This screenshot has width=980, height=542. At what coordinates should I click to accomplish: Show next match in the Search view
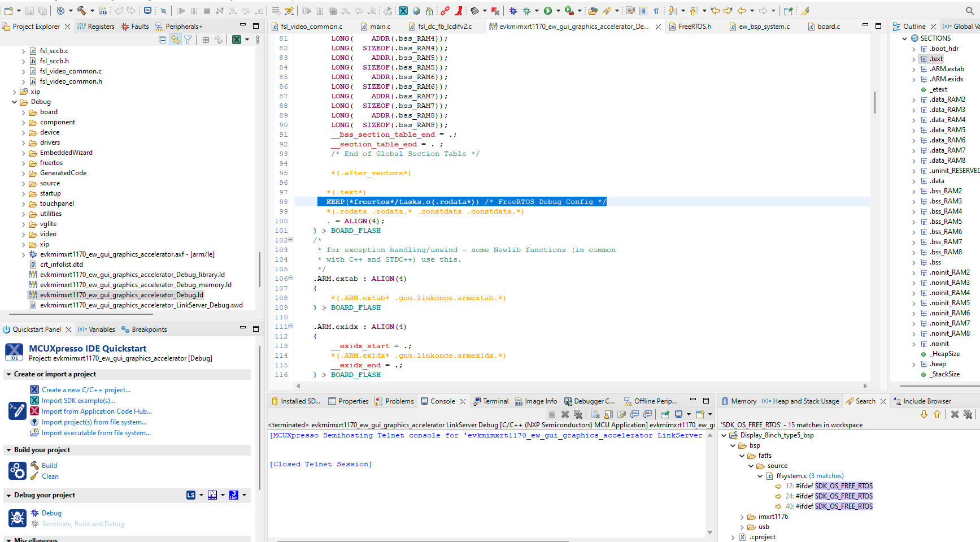(924, 414)
